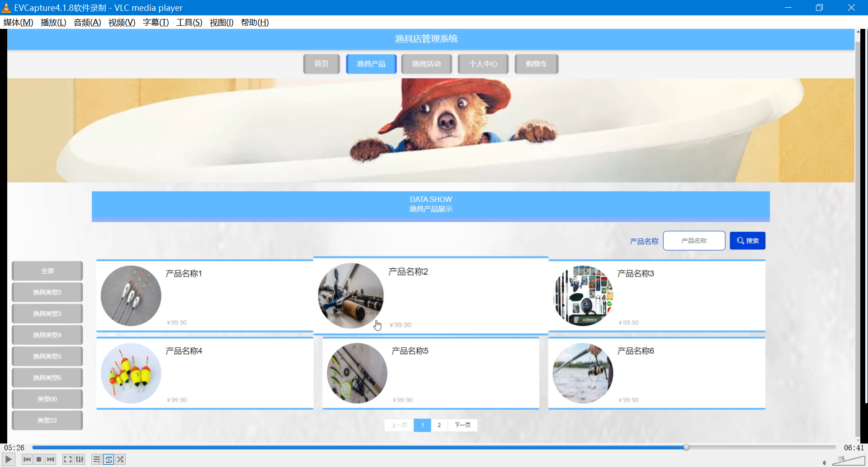Restore down the VLC window
Viewport: 868px width, 467px height.
pyautogui.click(x=819, y=8)
